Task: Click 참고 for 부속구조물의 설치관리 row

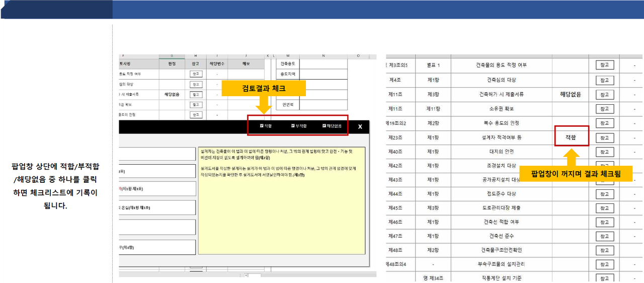Action: (604, 264)
